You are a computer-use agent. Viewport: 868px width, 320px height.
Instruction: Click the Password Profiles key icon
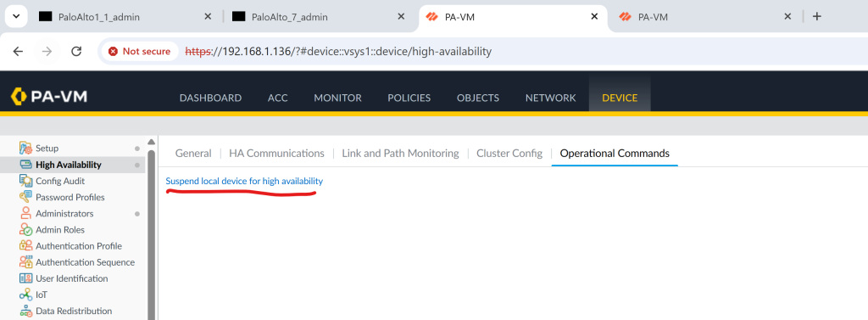pos(26,197)
